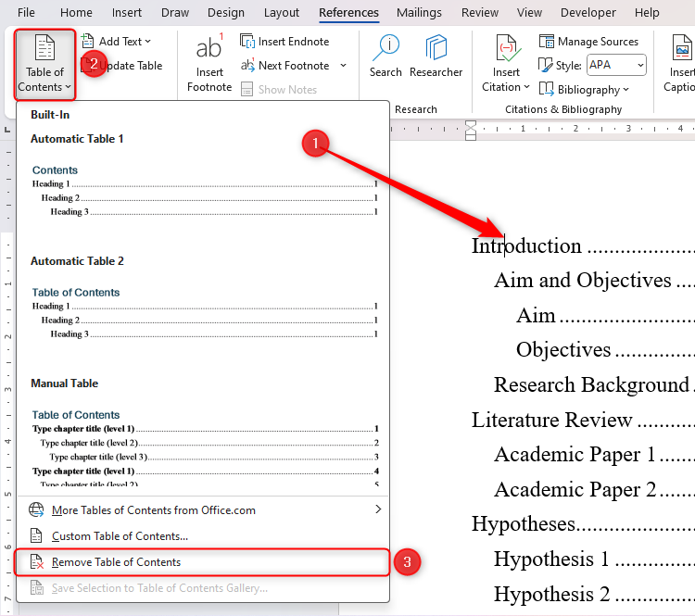
Task: Click the Academic Paper 2 entry
Action: (575, 490)
